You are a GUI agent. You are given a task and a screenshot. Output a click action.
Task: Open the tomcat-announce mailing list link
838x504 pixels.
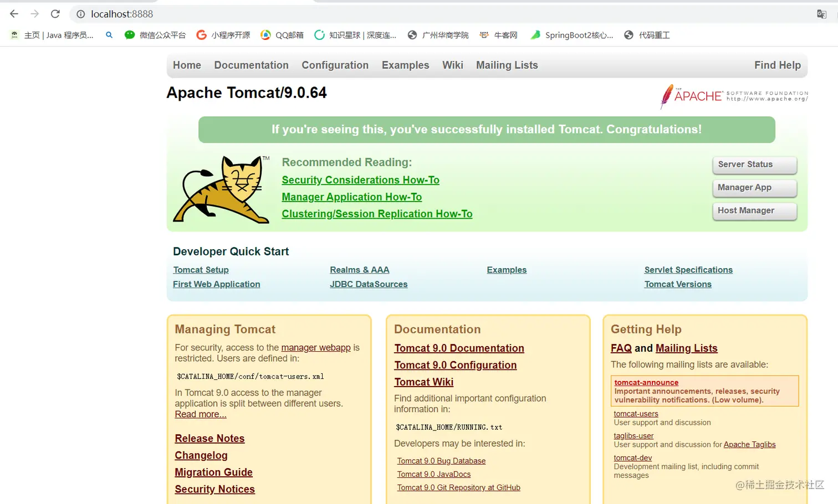pyautogui.click(x=646, y=382)
